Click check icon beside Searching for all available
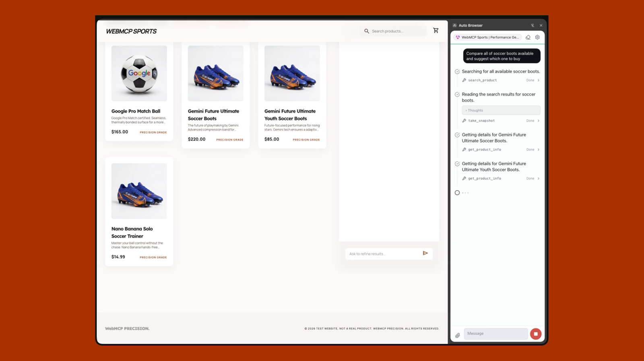644x361 pixels. coord(457,72)
